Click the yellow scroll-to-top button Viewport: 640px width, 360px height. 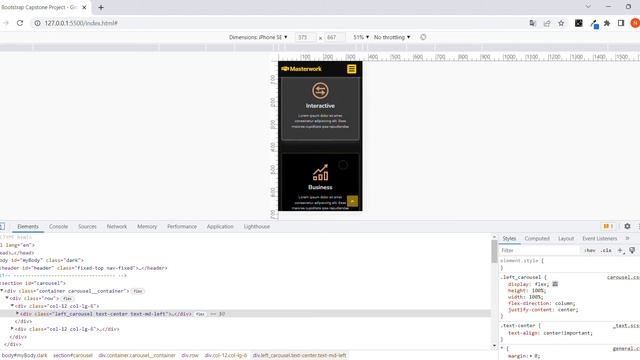coord(352,201)
